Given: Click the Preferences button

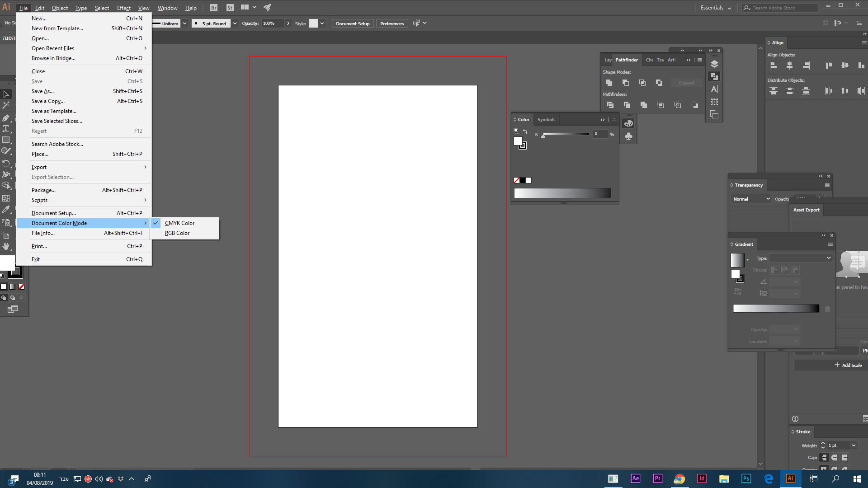Looking at the screenshot, I should tap(392, 23).
